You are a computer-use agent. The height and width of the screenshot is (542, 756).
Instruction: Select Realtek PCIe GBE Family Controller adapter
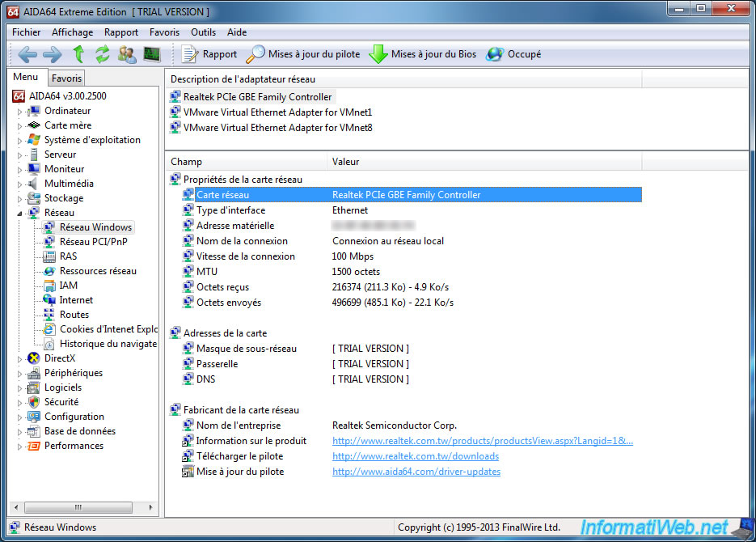pos(257,97)
